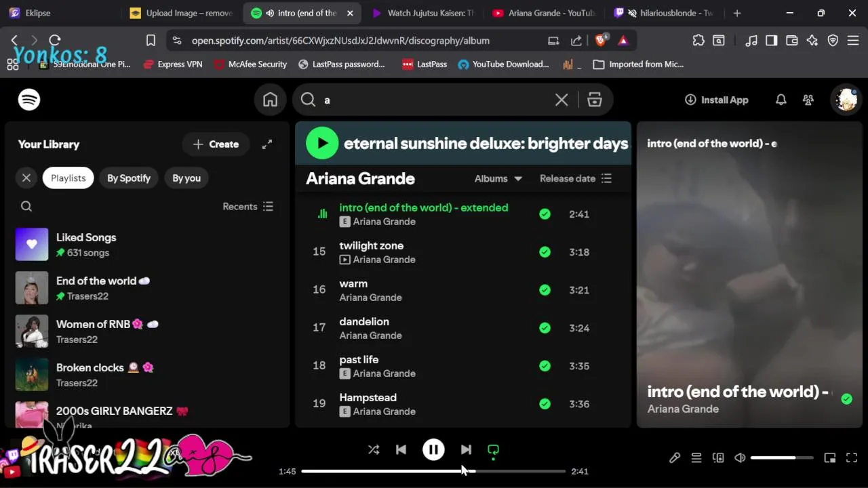Play eternal sunshine deluxe album
The height and width of the screenshot is (488, 868).
point(322,143)
